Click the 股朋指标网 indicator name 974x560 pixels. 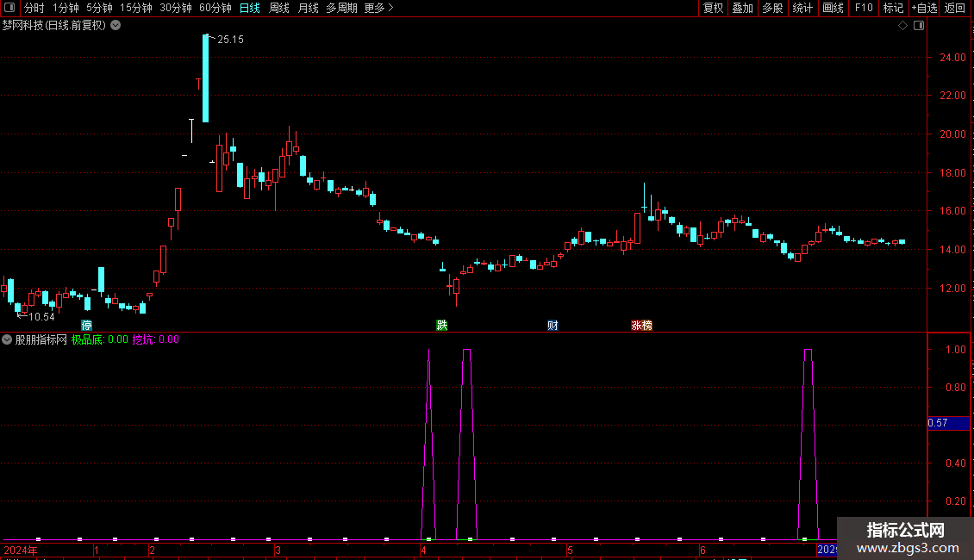coord(41,339)
